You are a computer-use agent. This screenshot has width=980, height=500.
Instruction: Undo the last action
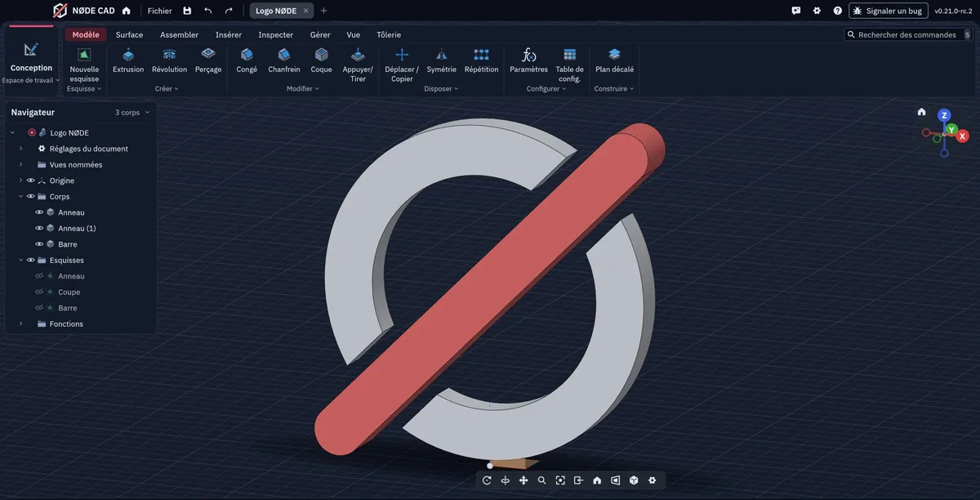pyautogui.click(x=207, y=11)
